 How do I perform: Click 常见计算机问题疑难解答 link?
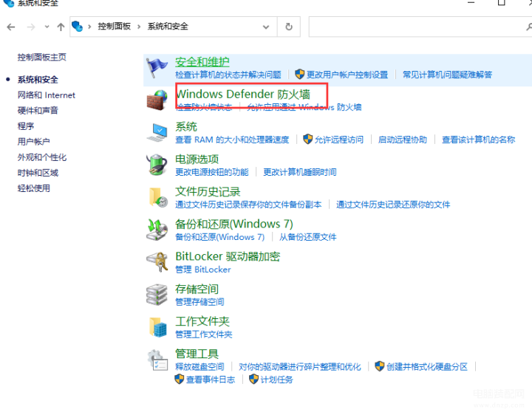click(447, 75)
